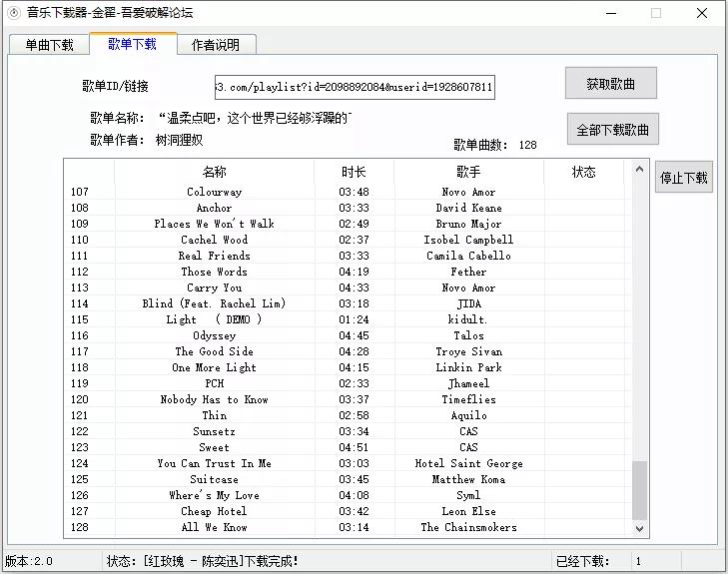Viewport: 728px width, 574px height.
Task: Click the artist The Chainsmokers
Action: tap(468, 527)
